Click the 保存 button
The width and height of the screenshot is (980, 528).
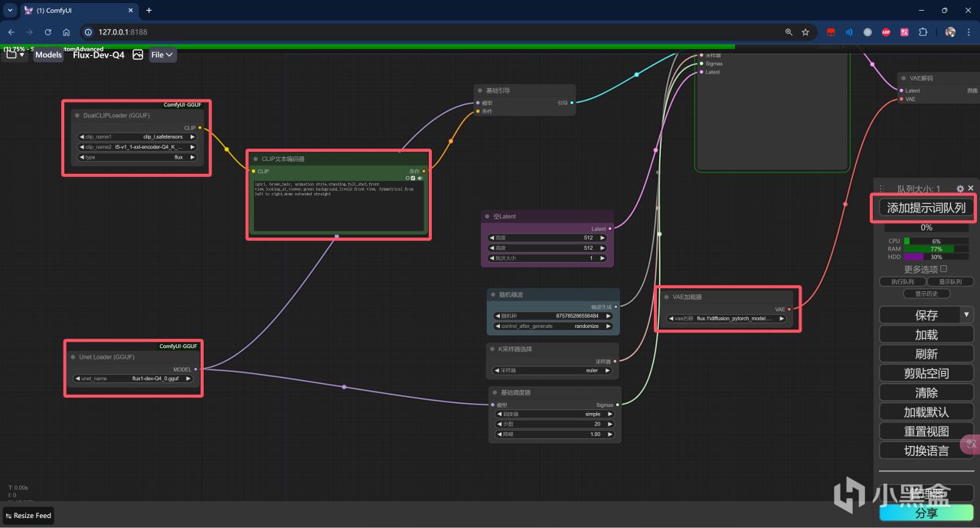(x=920, y=314)
